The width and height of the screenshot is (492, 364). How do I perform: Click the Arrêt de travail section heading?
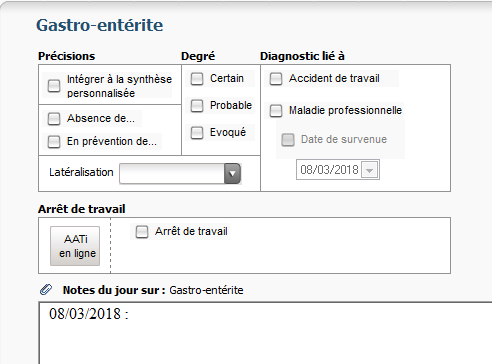tap(82, 209)
